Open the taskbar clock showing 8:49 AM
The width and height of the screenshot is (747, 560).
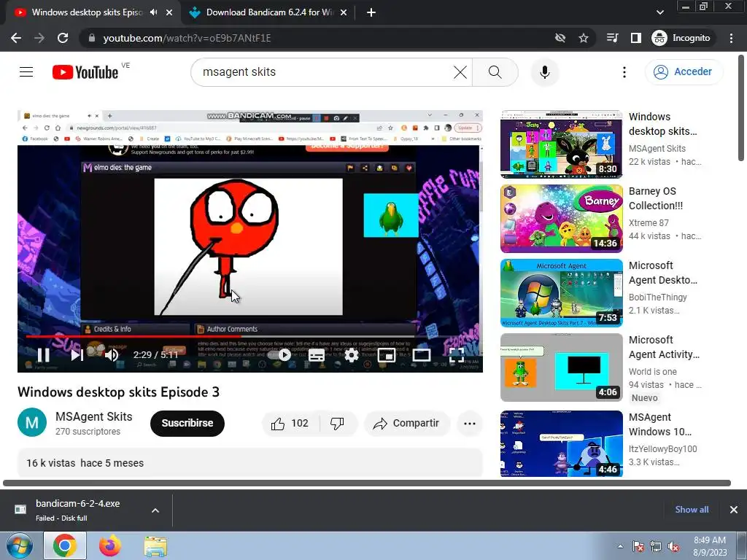point(710,546)
